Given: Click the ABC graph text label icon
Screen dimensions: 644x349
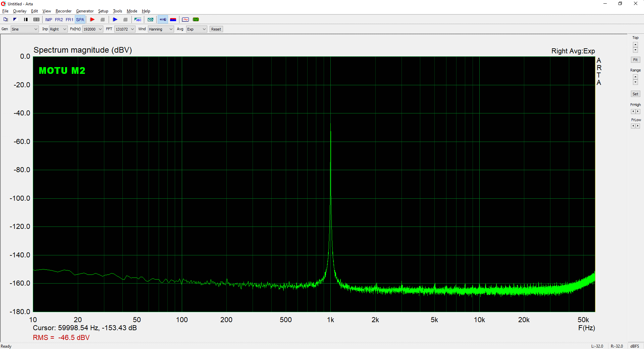Looking at the screenshot, I should [x=138, y=19].
